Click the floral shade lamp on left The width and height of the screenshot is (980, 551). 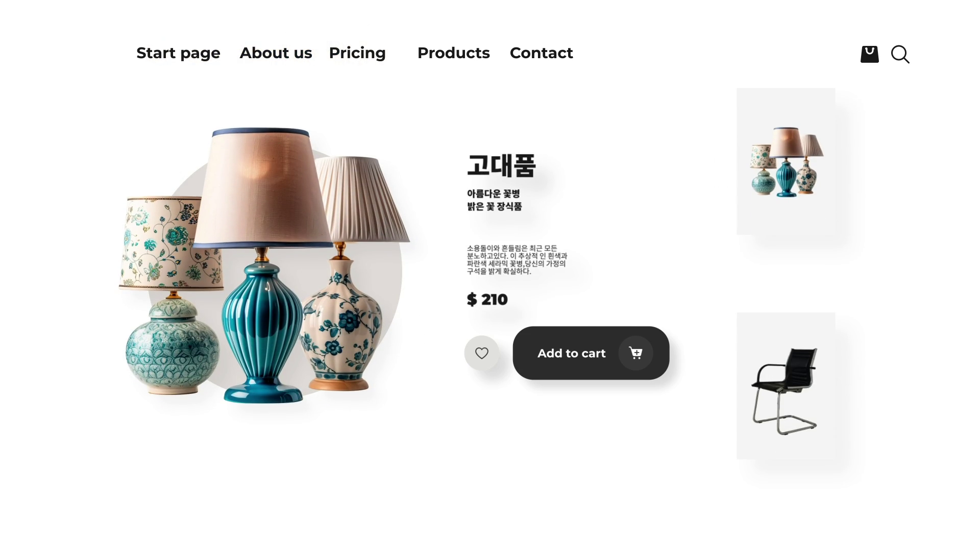[x=171, y=295]
